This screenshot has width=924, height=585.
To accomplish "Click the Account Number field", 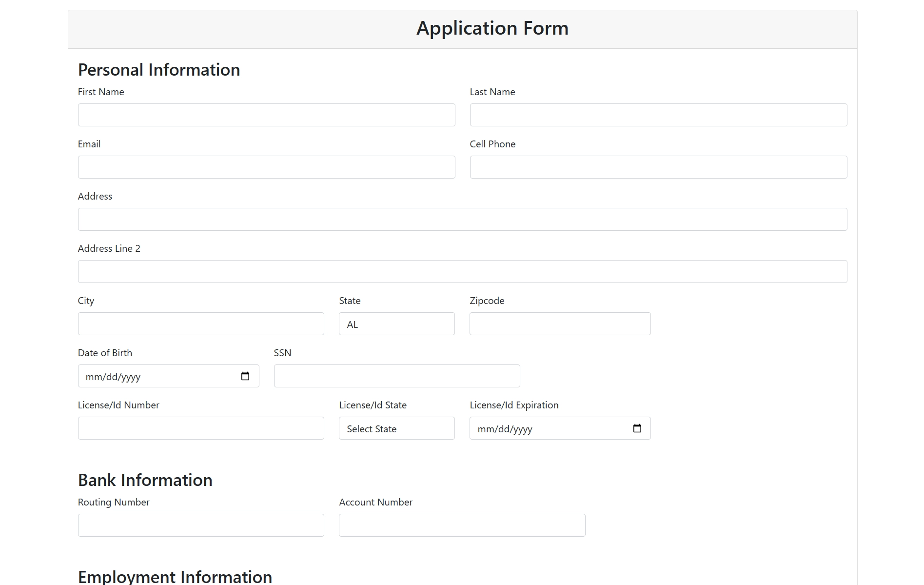I will tap(462, 525).
